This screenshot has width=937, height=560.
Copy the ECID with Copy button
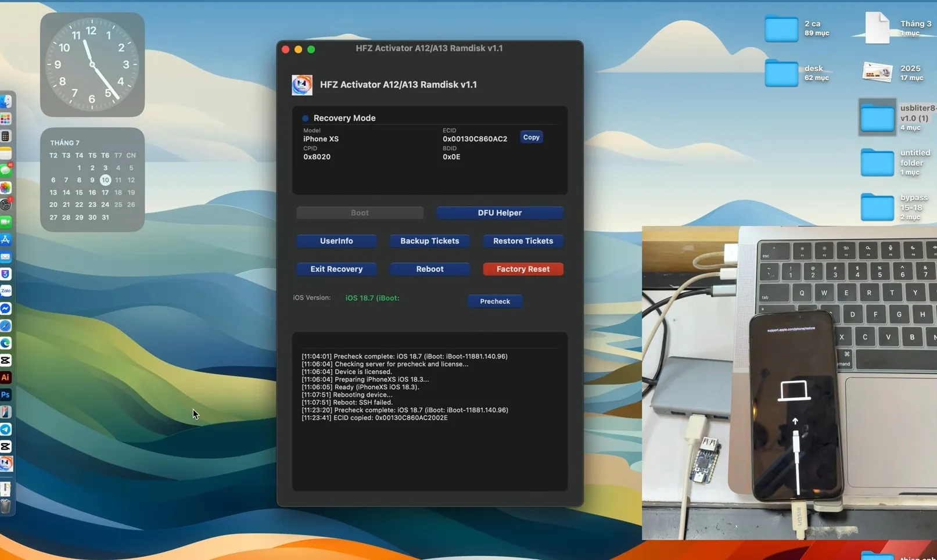click(531, 137)
